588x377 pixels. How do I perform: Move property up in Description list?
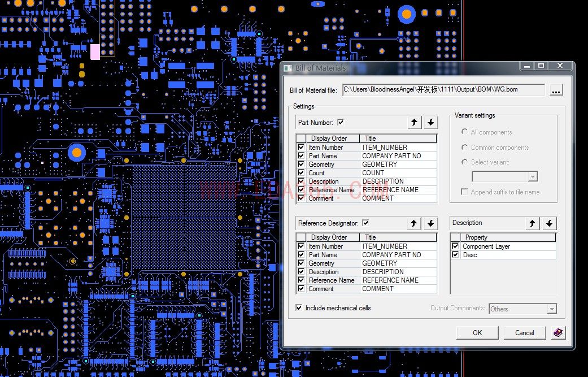(533, 223)
